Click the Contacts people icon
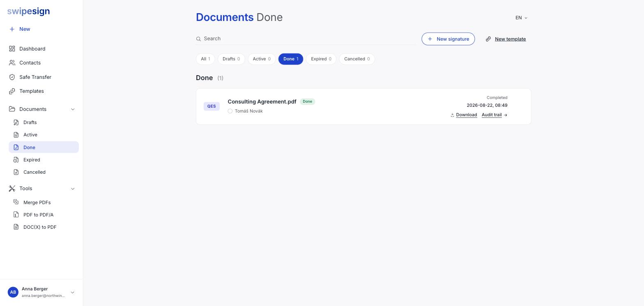644x306 pixels. [12, 63]
